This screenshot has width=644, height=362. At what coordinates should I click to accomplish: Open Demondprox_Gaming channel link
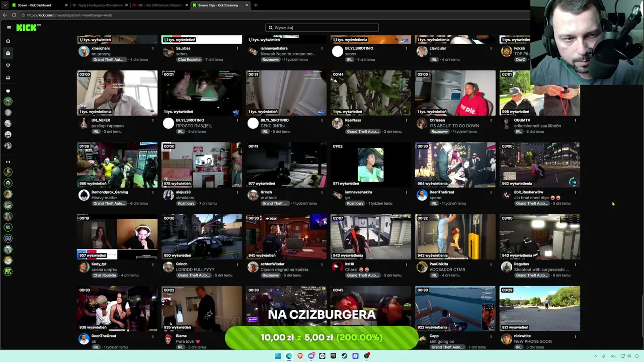click(110, 192)
